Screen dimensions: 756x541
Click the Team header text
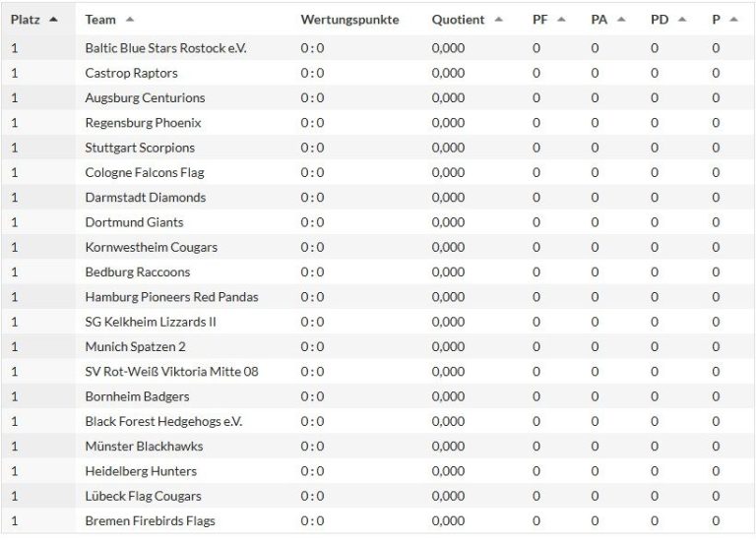(x=100, y=20)
